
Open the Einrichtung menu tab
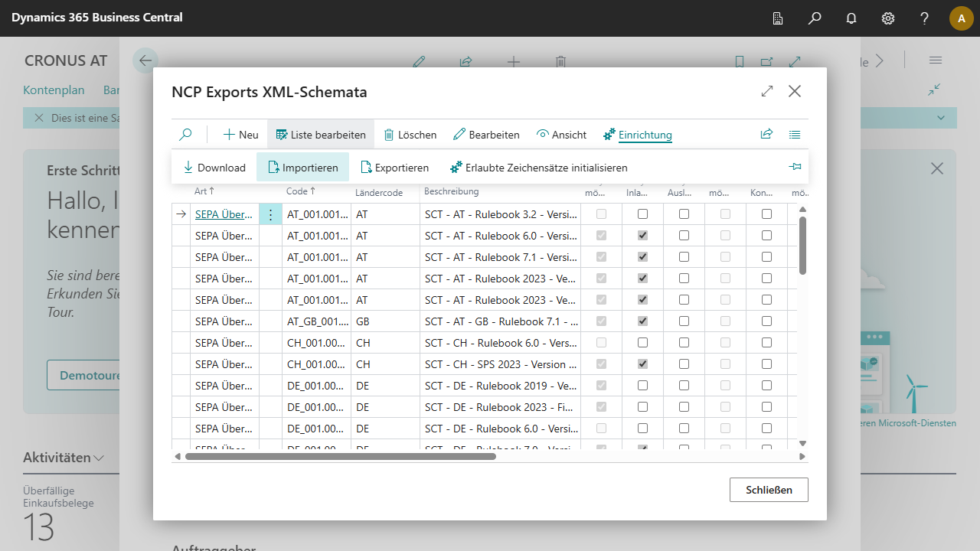(x=638, y=135)
